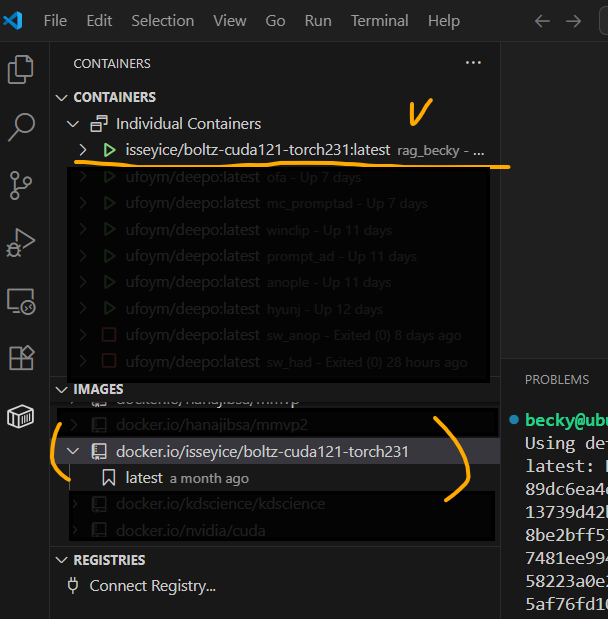Screen dimensions: 608x619
Task: Open the Selection menu
Action: pyautogui.click(x=163, y=21)
